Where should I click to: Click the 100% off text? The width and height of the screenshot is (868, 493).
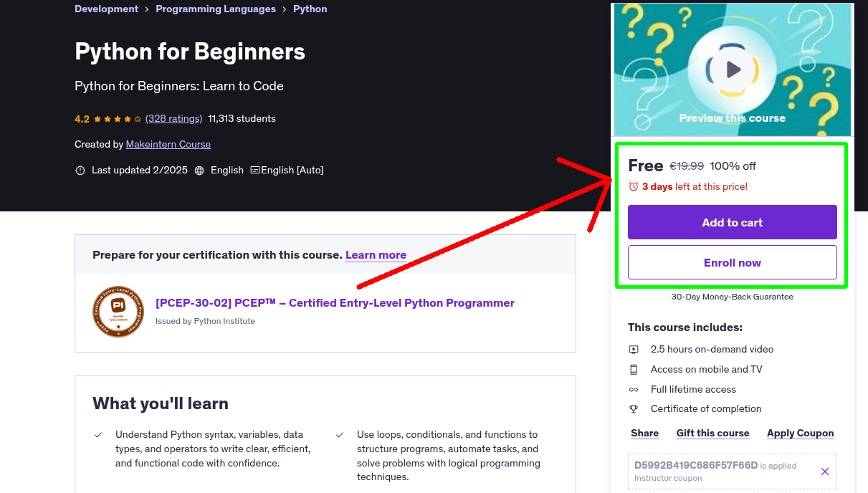click(x=733, y=166)
